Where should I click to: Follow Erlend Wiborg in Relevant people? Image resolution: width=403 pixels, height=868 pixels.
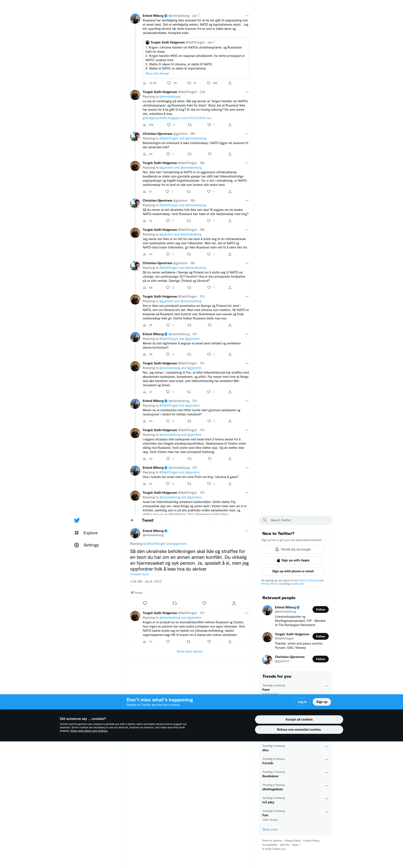[x=321, y=609]
